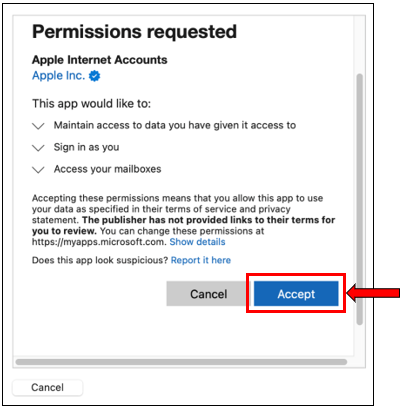Select the Maintain access to data permission text

click(175, 125)
